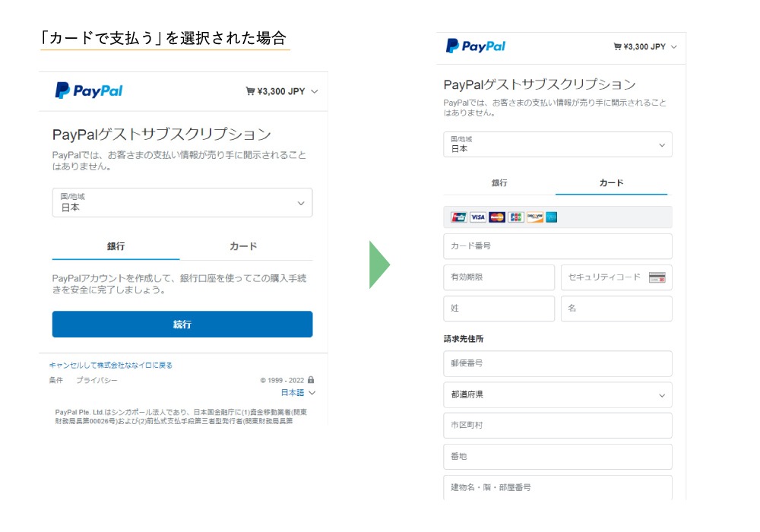Click security code card hint icon

(657, 277)
